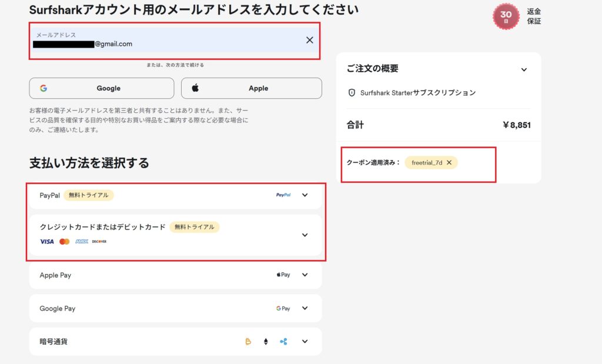Expand the cryptocurrency payment option

click(x=305, y=341)
